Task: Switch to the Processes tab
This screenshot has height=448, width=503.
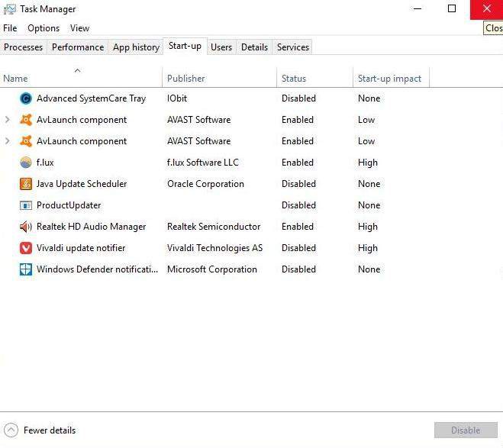Action: [23, 47]
